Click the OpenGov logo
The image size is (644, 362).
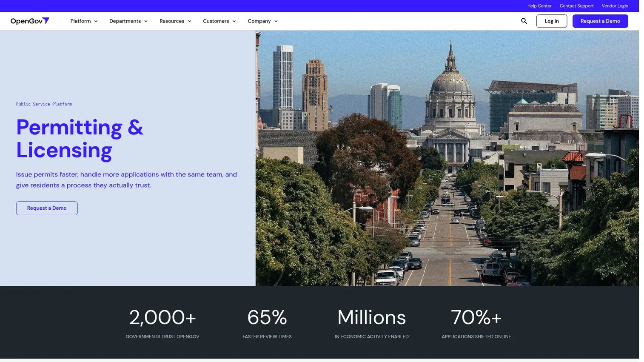click(x=30, y=21)
